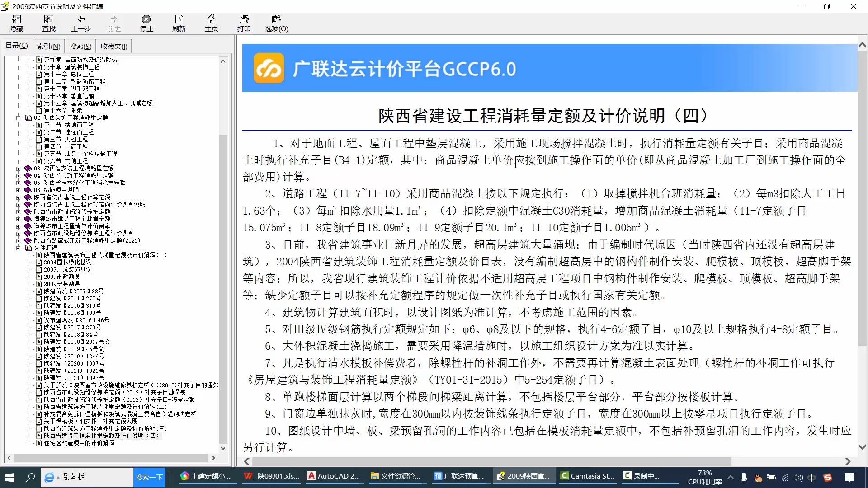Expand the 陕西省仿古建筑工程预算定额 node
Viewport: 868px width, 488px height.
(19, 197)
